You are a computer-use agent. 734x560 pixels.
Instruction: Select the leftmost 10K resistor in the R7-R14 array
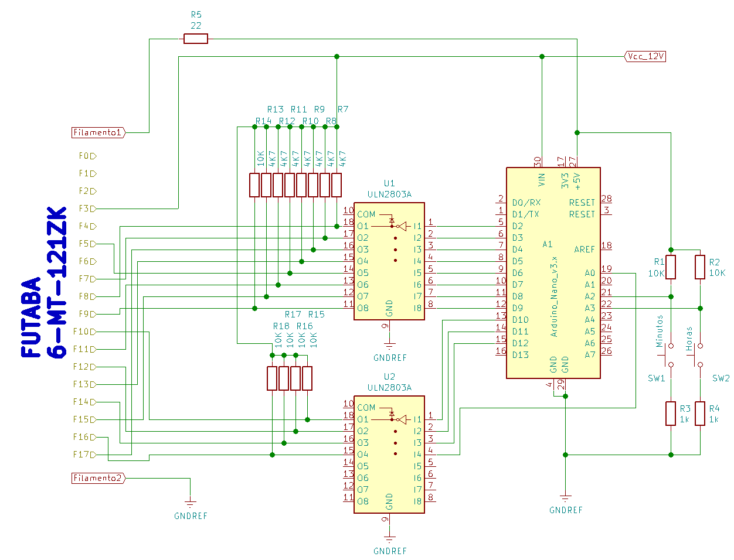click(254, 185)
